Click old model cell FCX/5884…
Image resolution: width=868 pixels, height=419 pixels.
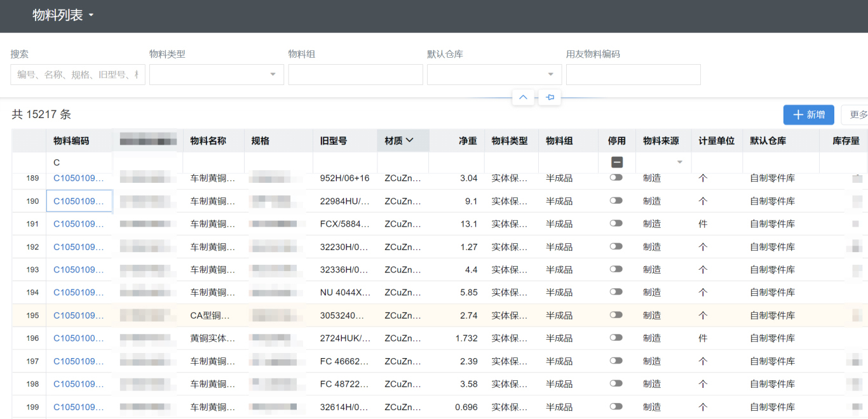(x=345, y=224)
